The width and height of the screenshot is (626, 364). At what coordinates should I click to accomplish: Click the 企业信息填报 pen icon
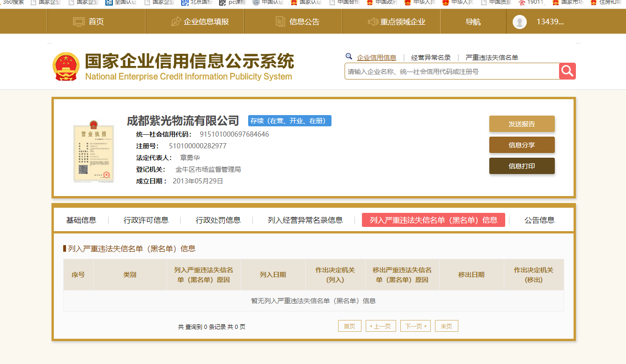pyautogui.click(x=176, y=22)
